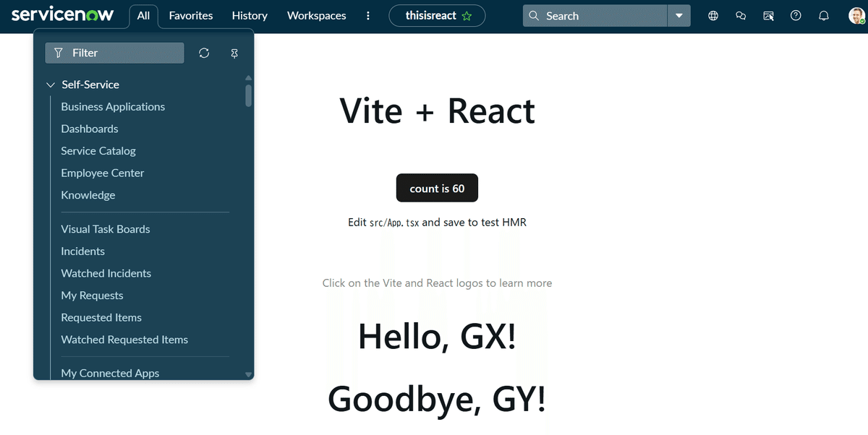Open the search scope dropdown arrow
This screenshot has height=435, width=868.
(678, 16)
